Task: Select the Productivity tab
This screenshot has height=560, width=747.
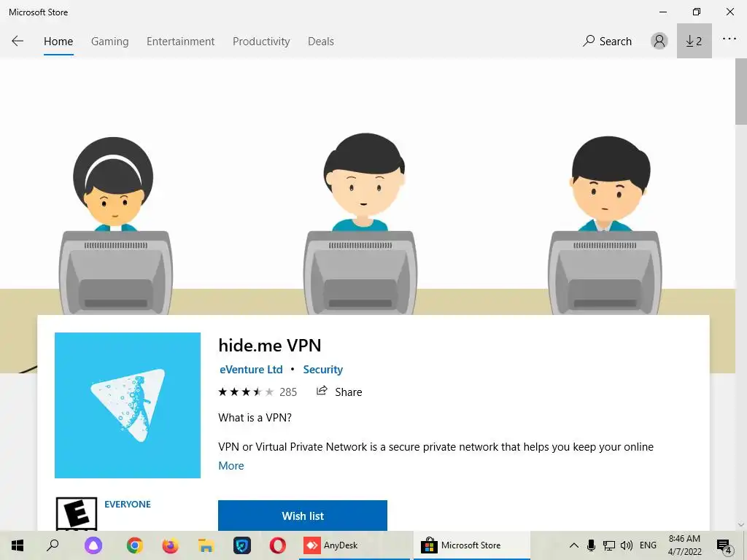Action: pyautogui.click(x=261, y=42)
